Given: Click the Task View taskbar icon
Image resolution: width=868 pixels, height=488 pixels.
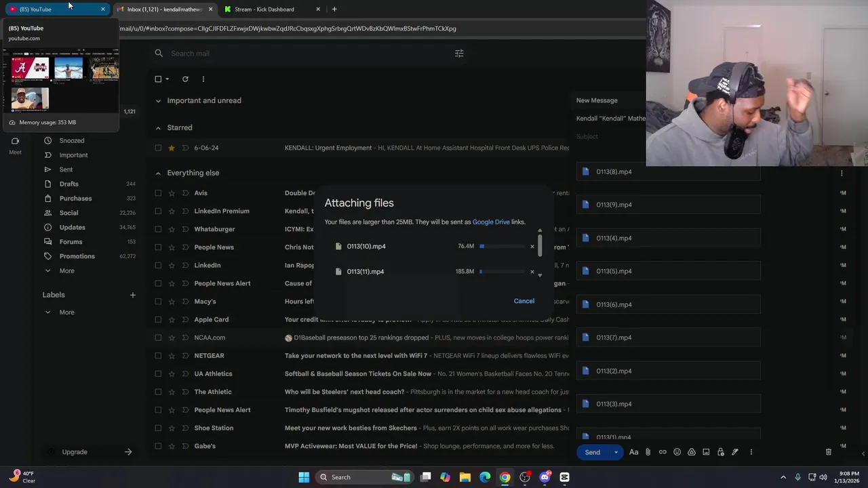Looking at the screenshot, I should [425, 477].
